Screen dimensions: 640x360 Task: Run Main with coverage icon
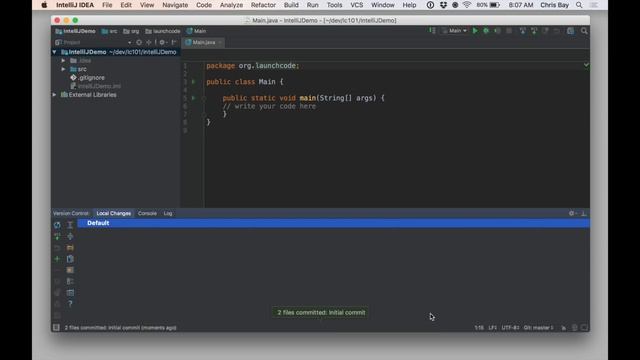click(497, 31)
